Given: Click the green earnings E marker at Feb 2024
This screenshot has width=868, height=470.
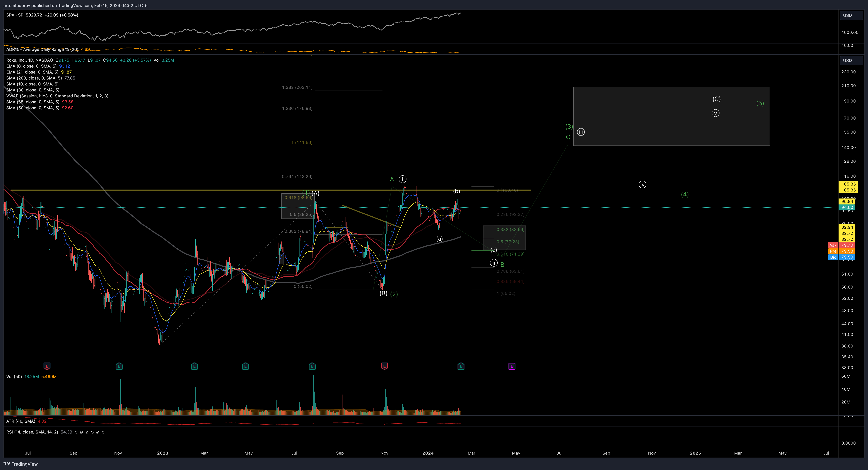Looking at the screenshot, I should (461, 366).
